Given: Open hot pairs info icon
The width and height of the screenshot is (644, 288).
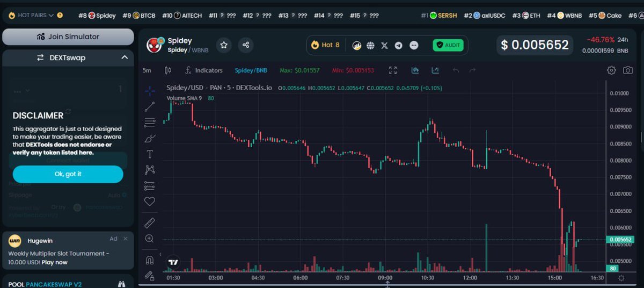Looking at the screenshot, I should click(60, 15).
